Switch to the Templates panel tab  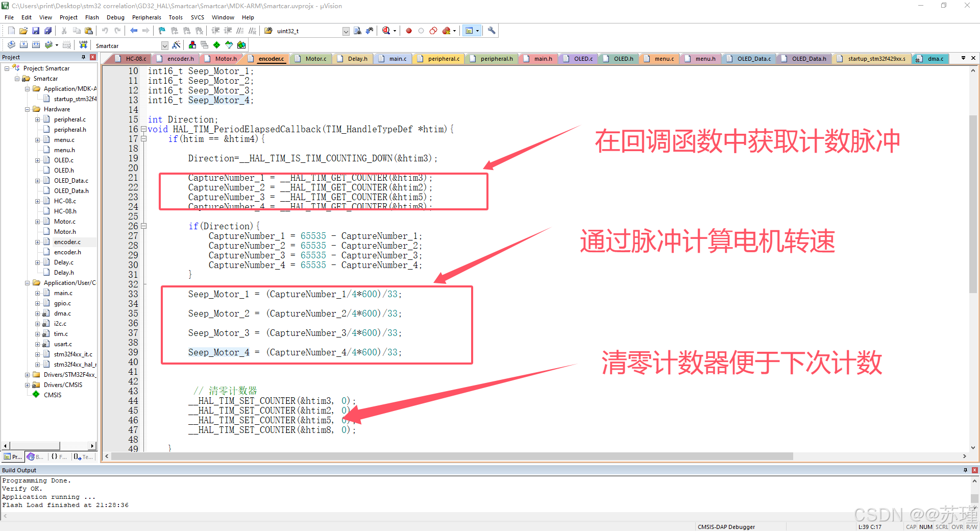83,457
